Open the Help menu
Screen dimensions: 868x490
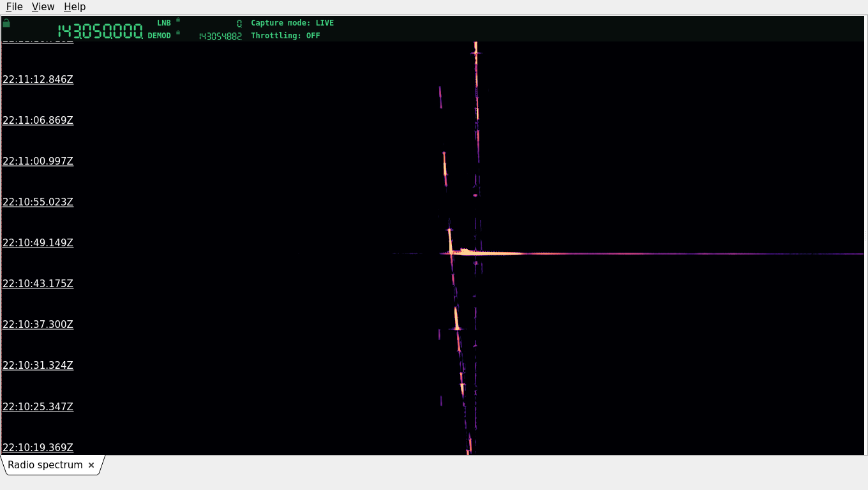click(75, 6)
